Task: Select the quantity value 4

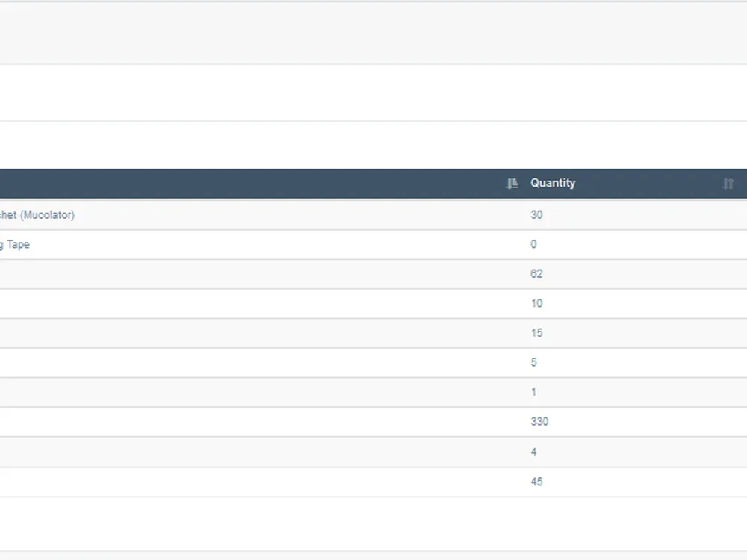Action: pyautogui.click(x=533, y=452)
